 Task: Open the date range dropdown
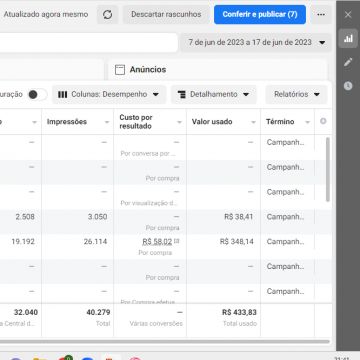pos(256,42)
